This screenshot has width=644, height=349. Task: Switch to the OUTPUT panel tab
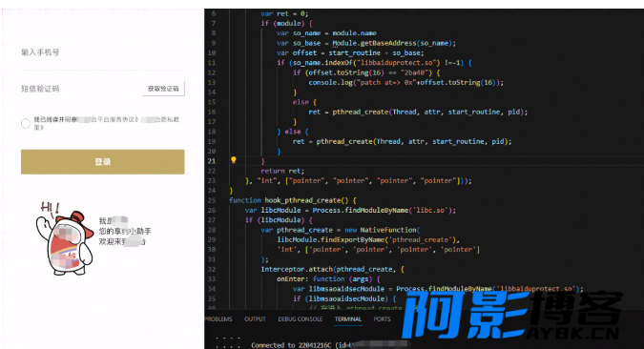[255, 319]
